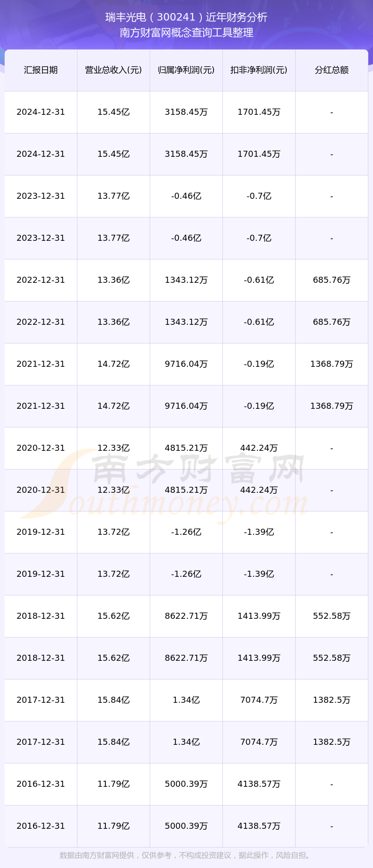
Task: Click the first 3158.45万 net profit value
Action: coord(186,112)
